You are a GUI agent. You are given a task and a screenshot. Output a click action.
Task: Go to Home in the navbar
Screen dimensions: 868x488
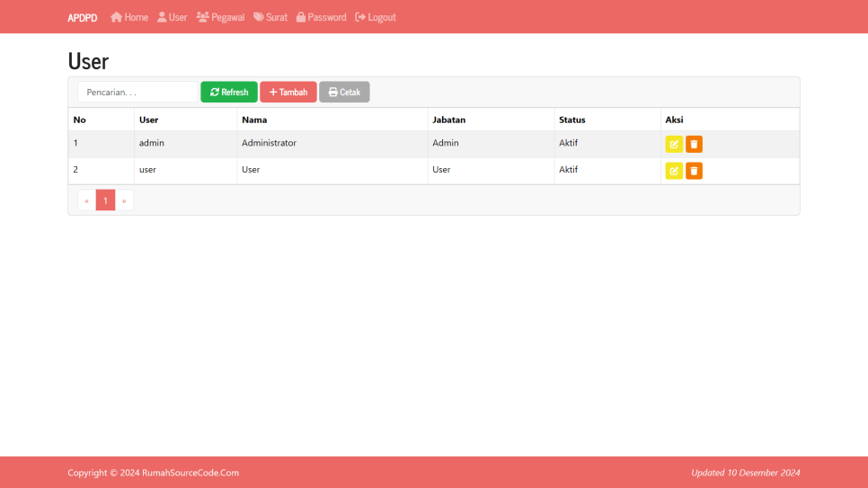[129, 17]
